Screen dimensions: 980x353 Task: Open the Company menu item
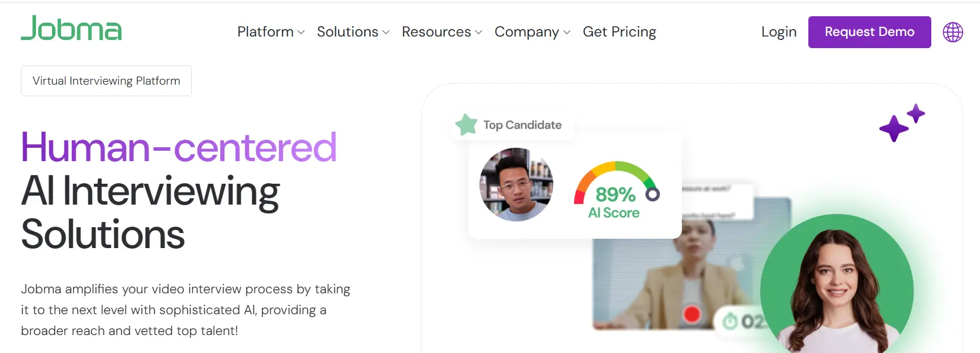point(527,32)
